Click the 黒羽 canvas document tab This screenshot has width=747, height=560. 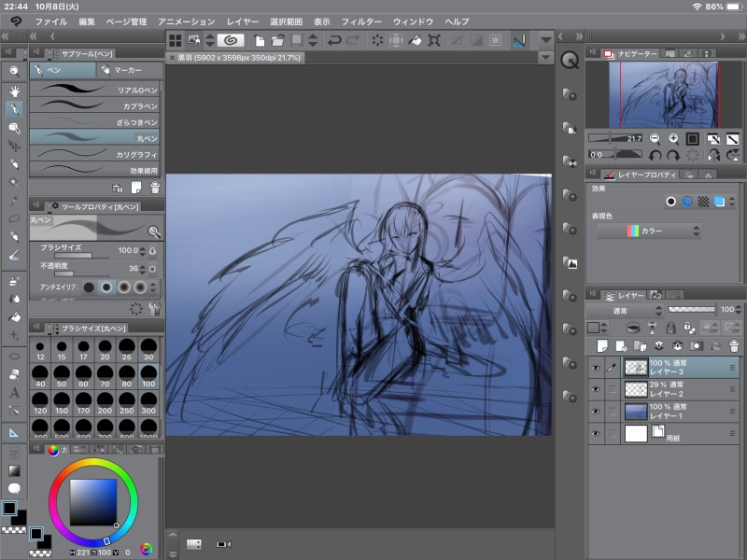tap(235, 58)
